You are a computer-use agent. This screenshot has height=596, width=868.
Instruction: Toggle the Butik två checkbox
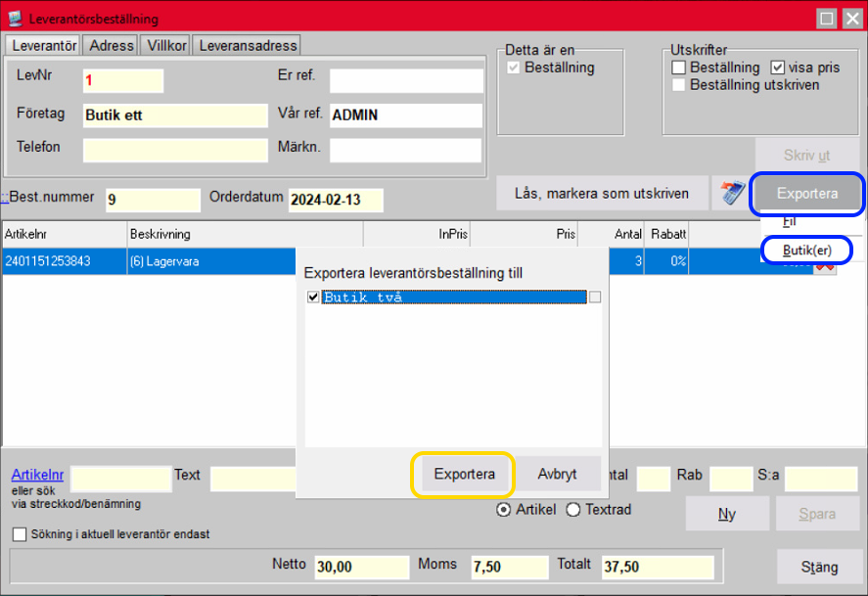[x=313, y=298]
